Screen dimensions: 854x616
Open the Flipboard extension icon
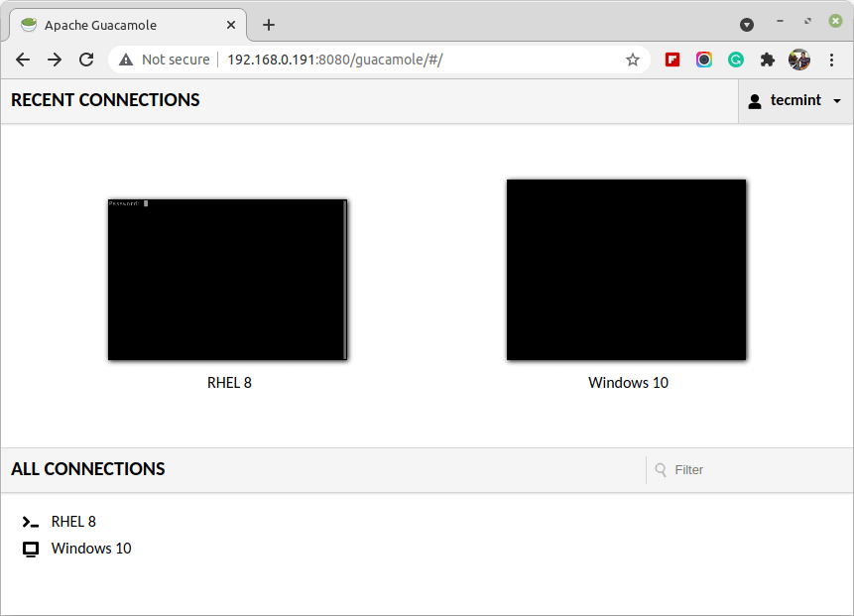point(672,60)
